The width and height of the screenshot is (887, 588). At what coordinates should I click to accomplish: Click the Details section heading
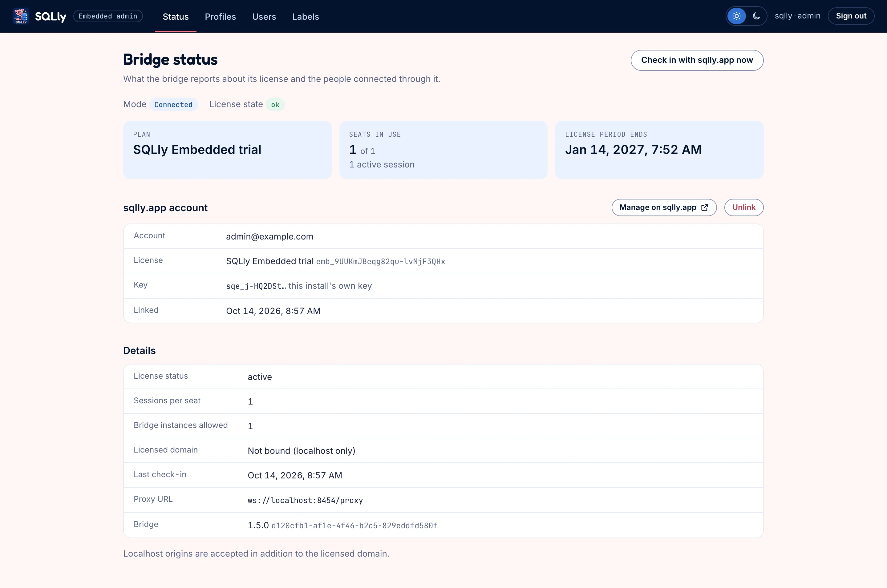click(139, 351)
